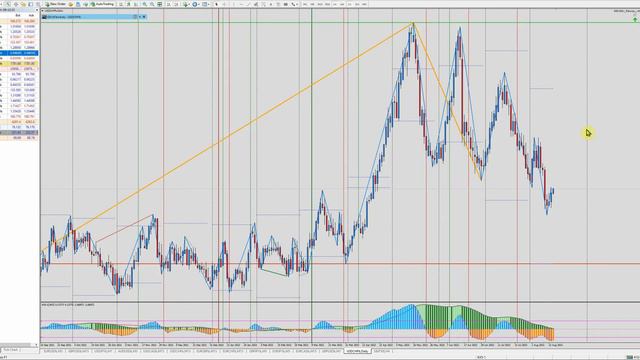Select the Equidistant Channel tool
This screenshot has height=360, width=640.
(256, 4)
